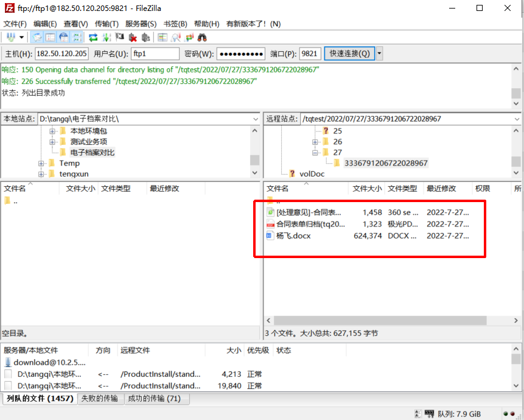Open the 传输(T) menu
The width and height of the screenshot is (524, 420).
click(x=107, y=24)
